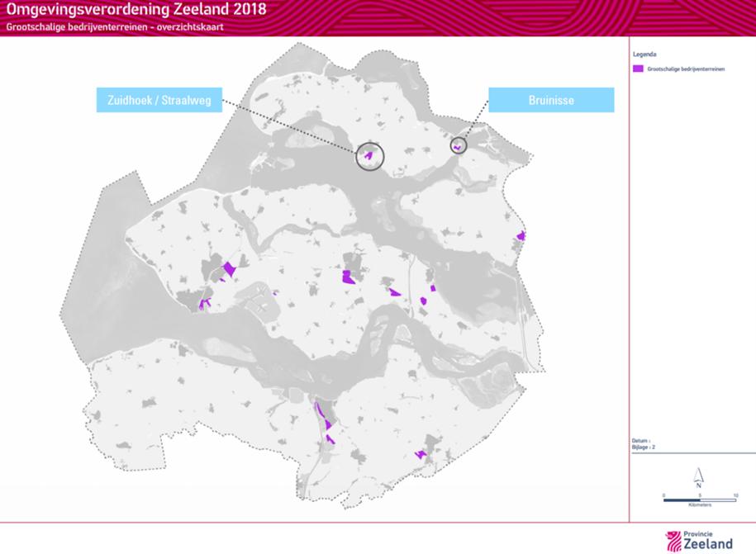756x554 pixels.
Task: Click the small circle marker for Bruinisse
Action: tap(458, 145)
